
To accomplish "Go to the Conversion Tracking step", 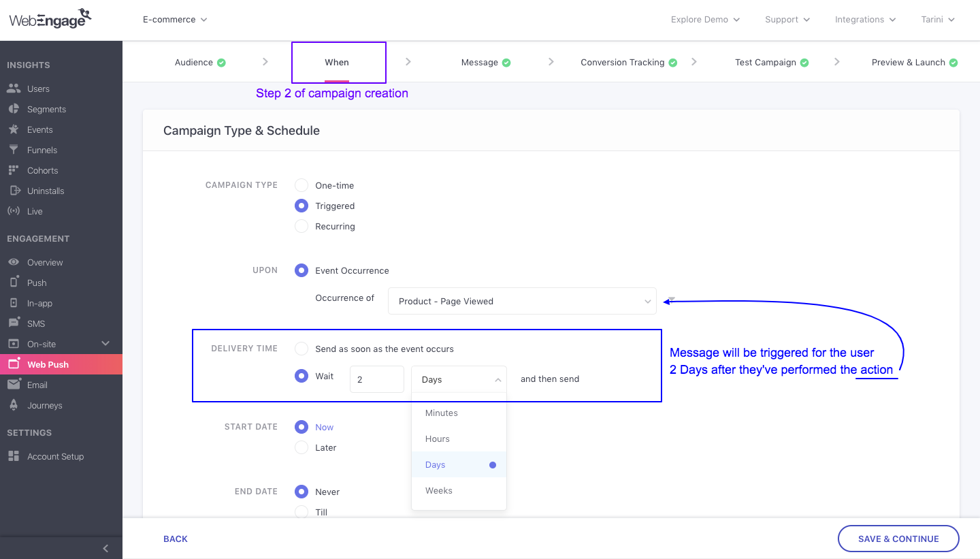I will click(623, 63).
